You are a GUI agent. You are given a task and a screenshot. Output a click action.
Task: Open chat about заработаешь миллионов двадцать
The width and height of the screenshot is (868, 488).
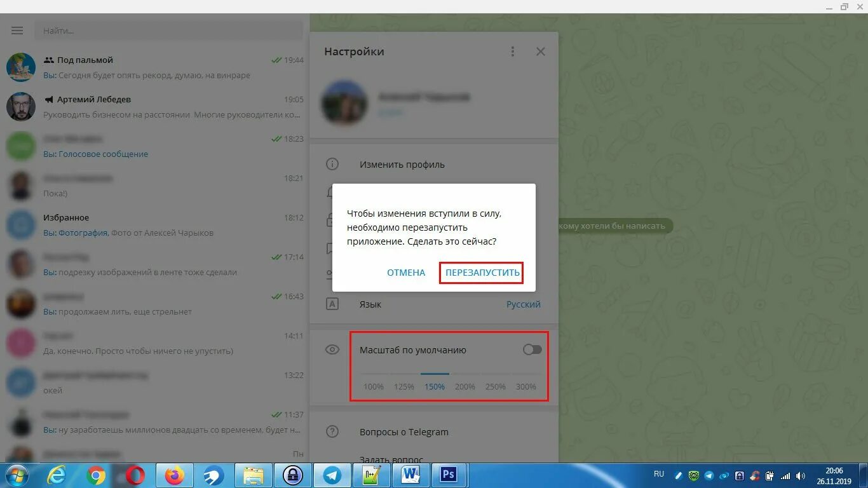(155, 422)
